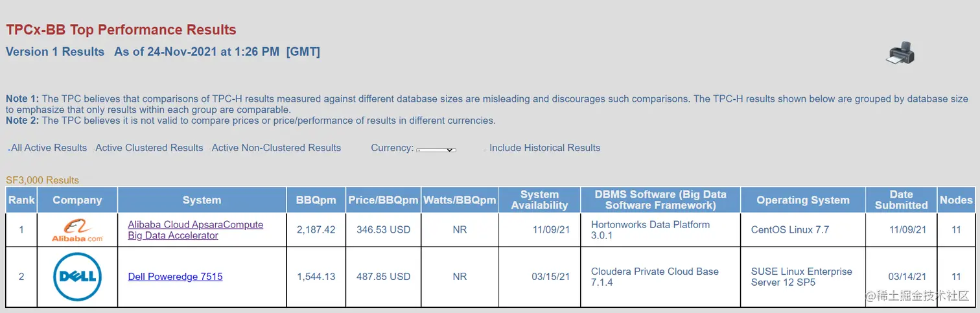
Task: Click the Date Submitted column header
Action: [901, 200]
